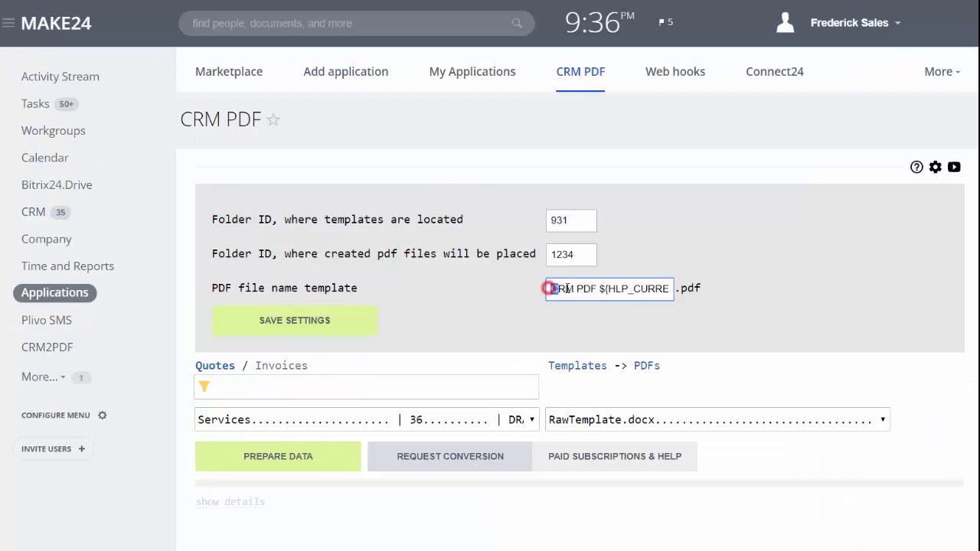Click the PDFs link
Viewport: 980px width, 551px height.
coord(647,365)
